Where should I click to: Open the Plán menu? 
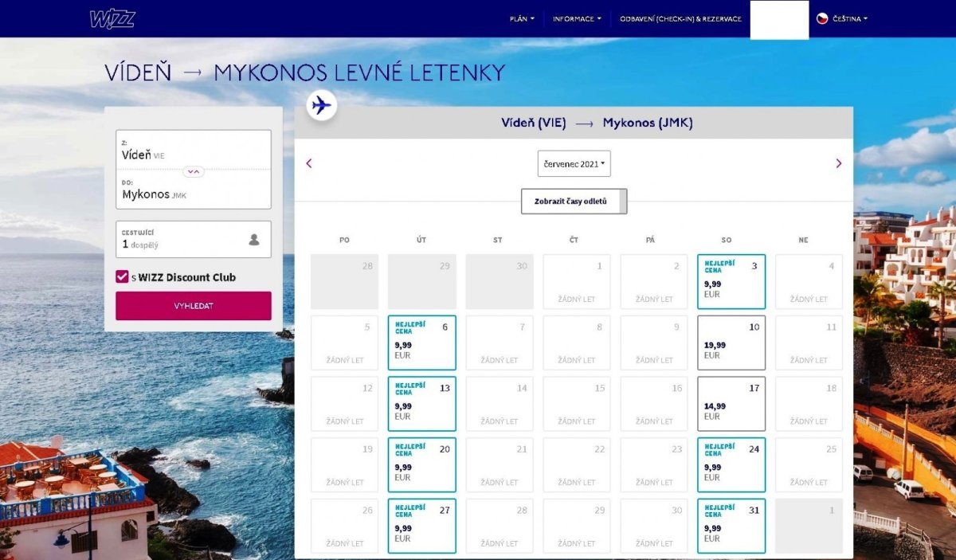(x=522, y=18)
